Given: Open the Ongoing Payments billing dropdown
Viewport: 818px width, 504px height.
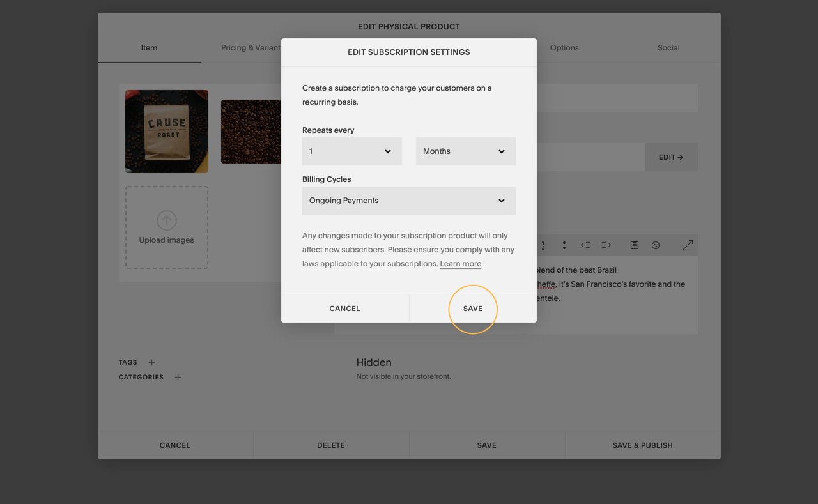Looking at the screenshot, I should pyautogui.click(x=408, y=200).
